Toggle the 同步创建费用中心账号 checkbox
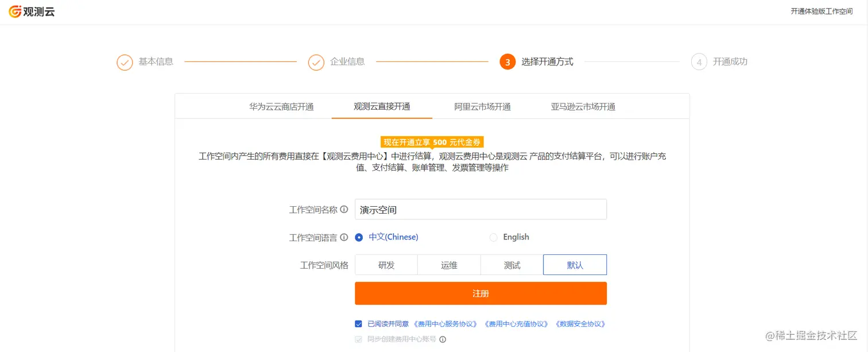Viewport: 868px width, 352px height. pyautogui.click(x=359, y=339)
